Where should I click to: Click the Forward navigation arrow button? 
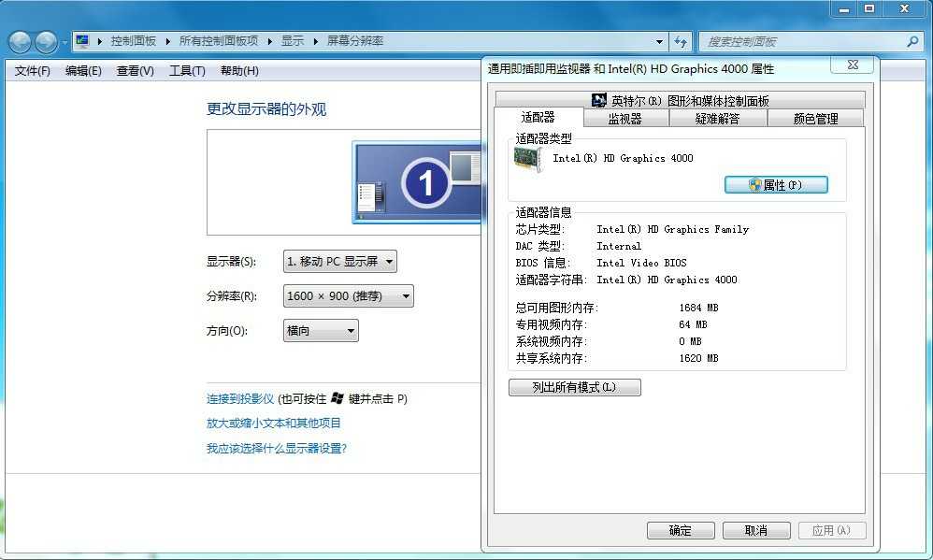coord(46,42)
